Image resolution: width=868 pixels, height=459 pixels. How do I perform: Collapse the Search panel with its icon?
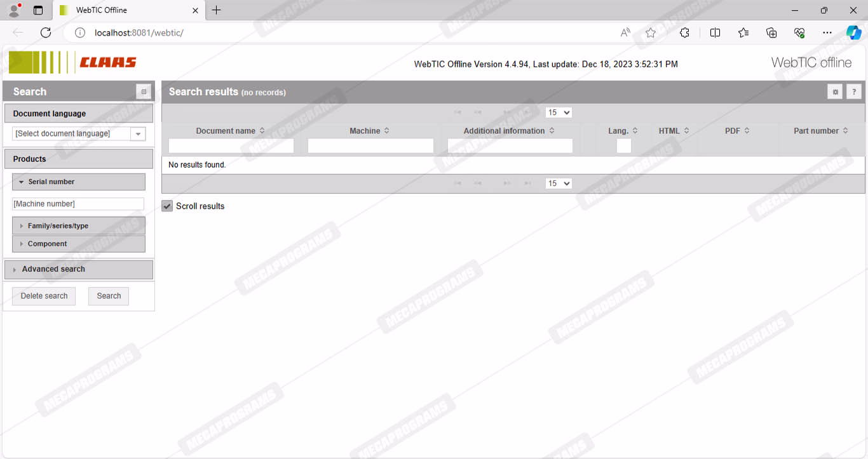(144, 91)
